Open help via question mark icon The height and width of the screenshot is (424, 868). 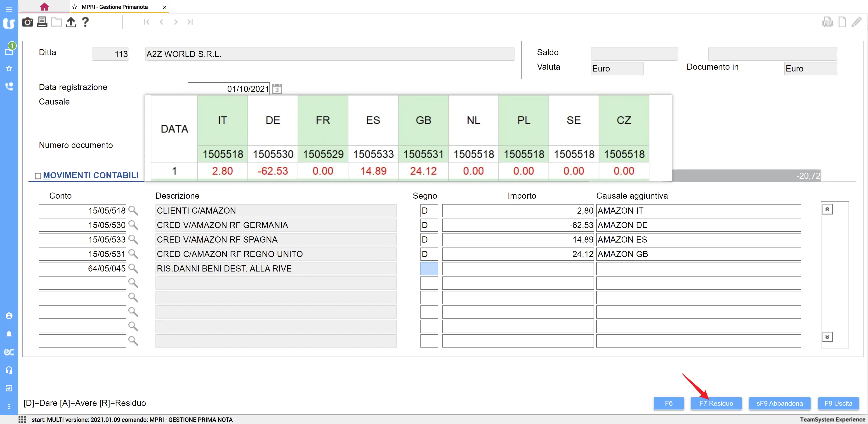(x=86, y=22)
